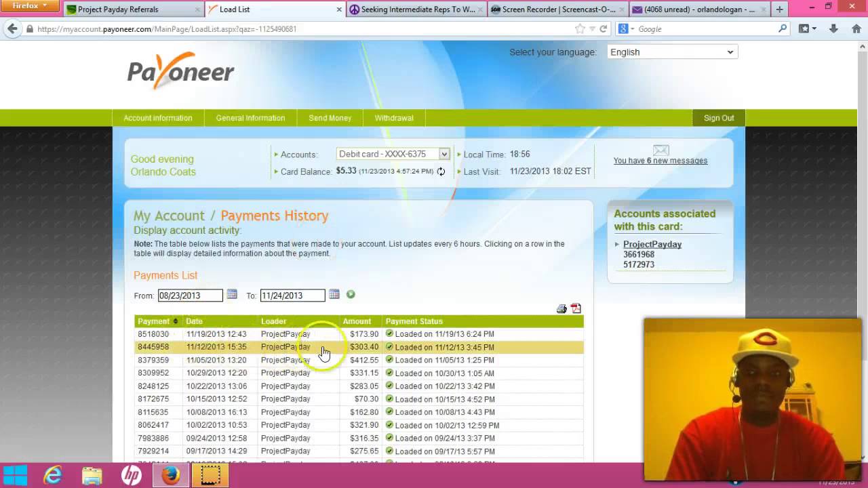Screen dimensions: 868x488
Task: Open the calendar picker beside the From date
Action: [232, 295]
